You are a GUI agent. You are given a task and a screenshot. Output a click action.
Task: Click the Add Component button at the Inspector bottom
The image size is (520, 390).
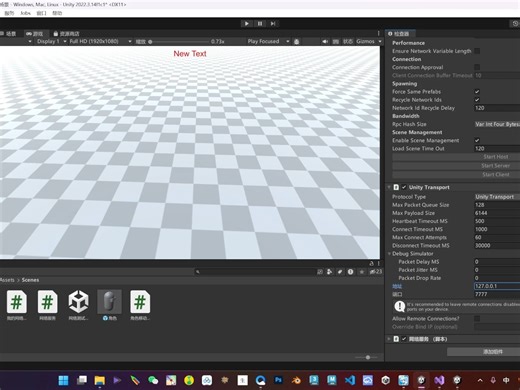483,352
